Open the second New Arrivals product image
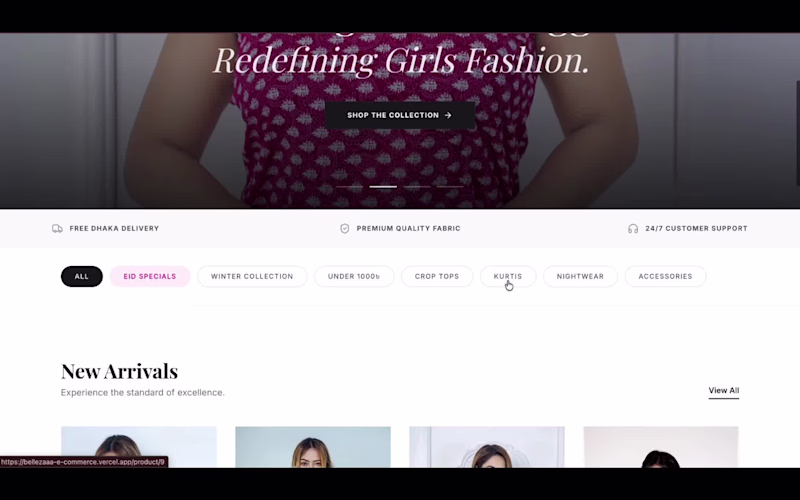Viewport: 800px width, 500px height. click(313, 447)
